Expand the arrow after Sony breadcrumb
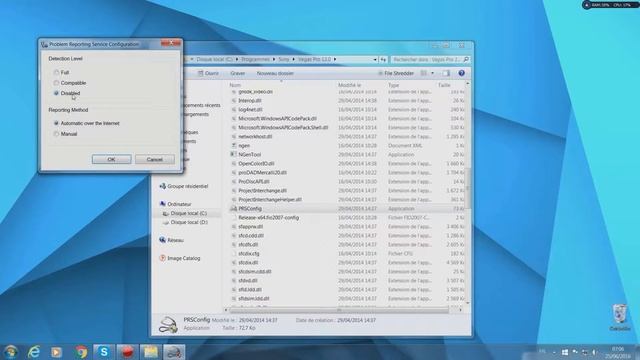 (293, 59)
